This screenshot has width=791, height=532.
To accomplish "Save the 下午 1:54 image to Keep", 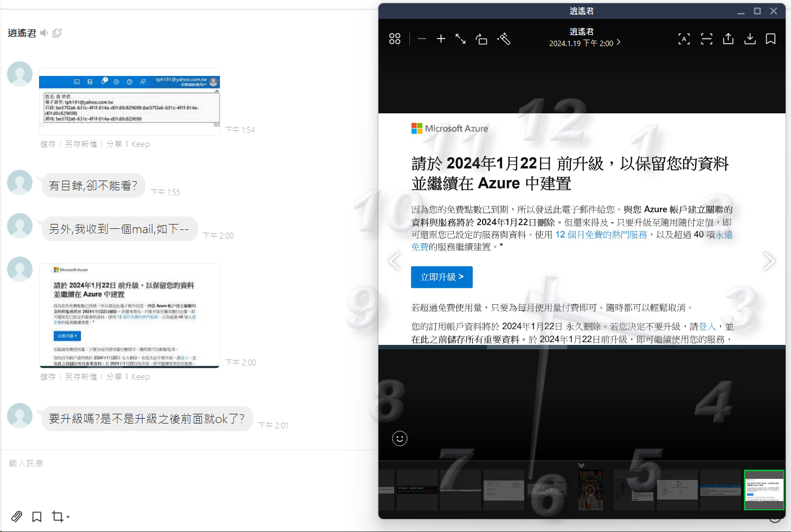I will [x=140, y=144].
